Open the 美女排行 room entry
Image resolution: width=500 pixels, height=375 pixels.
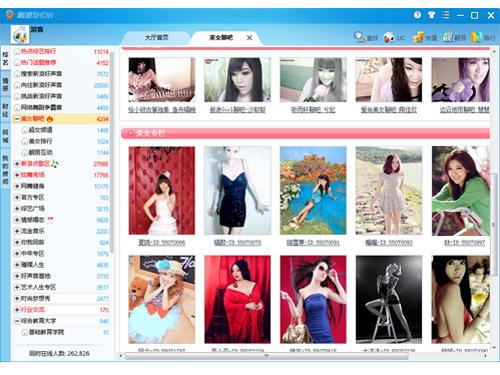pyautogui.click(x=40, y=141)
